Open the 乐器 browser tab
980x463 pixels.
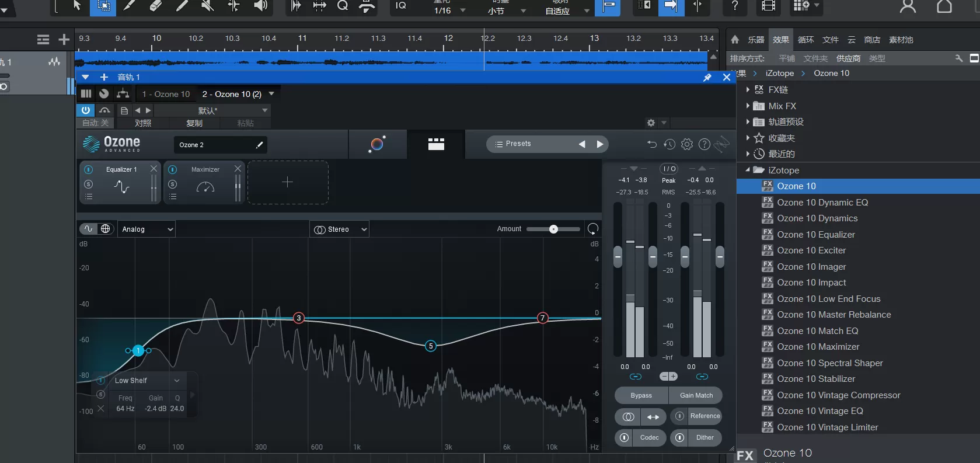[756, 40]
